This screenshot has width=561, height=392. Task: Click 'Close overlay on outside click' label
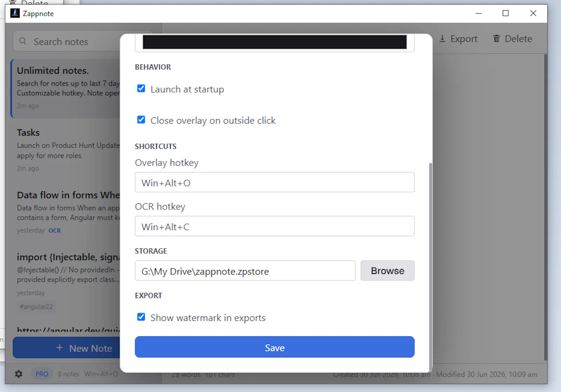[213, 121]
